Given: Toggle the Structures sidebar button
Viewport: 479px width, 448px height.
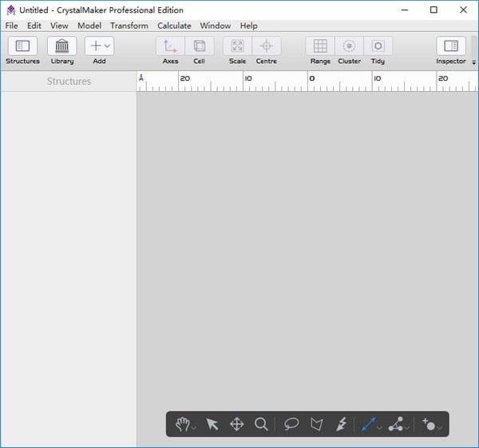Looking at the screenshot, I should 22,46.
